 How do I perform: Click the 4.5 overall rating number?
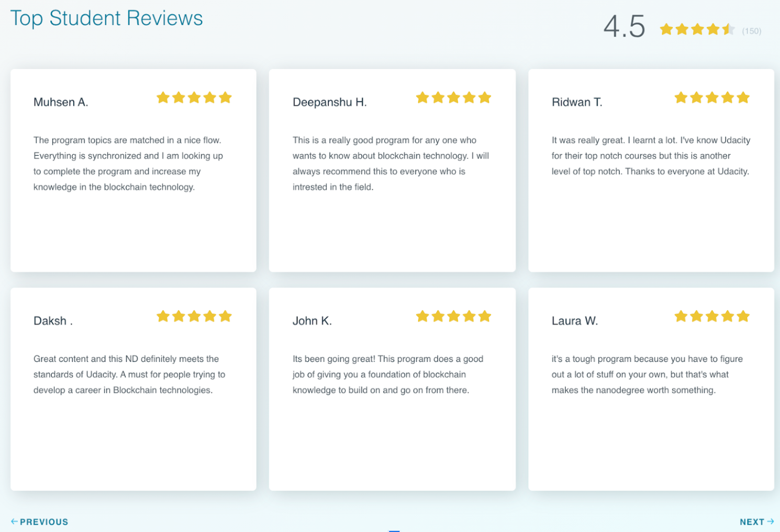tap(624, 26)
